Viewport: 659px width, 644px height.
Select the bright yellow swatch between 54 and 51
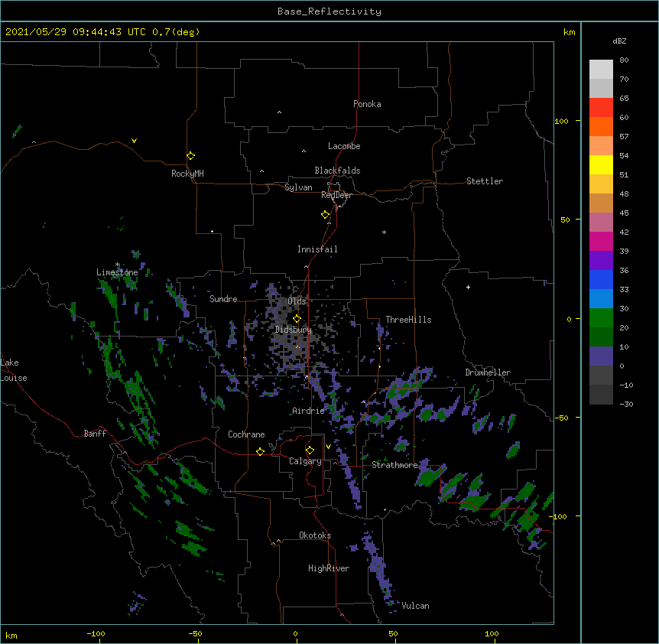click(x=601, y=164)
